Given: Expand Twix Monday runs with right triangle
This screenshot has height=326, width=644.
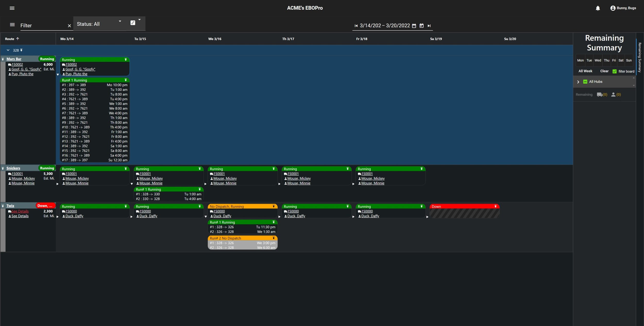Looking at the screenshot, I should (x=57, y=217).
